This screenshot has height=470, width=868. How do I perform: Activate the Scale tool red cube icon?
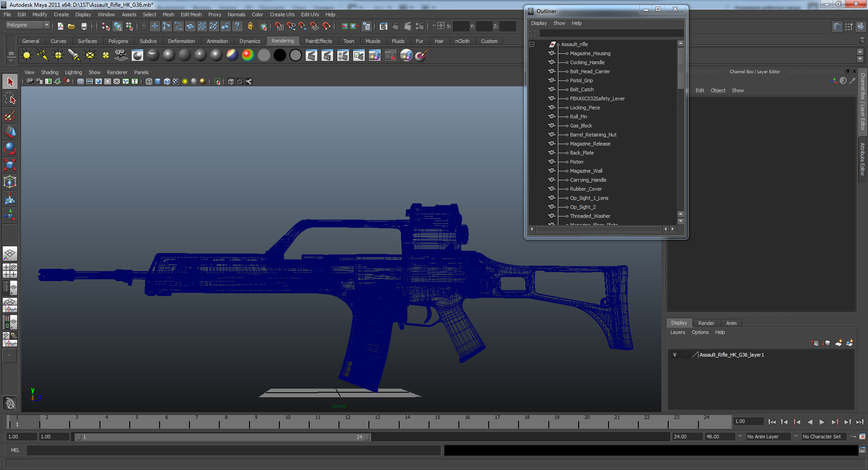10,165
